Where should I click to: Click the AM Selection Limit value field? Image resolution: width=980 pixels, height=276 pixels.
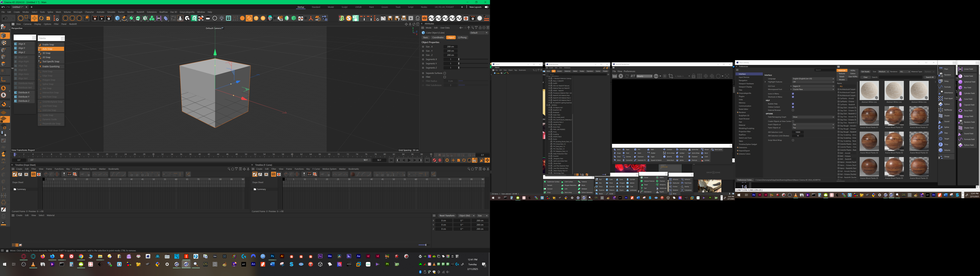[x=798, y=132]
